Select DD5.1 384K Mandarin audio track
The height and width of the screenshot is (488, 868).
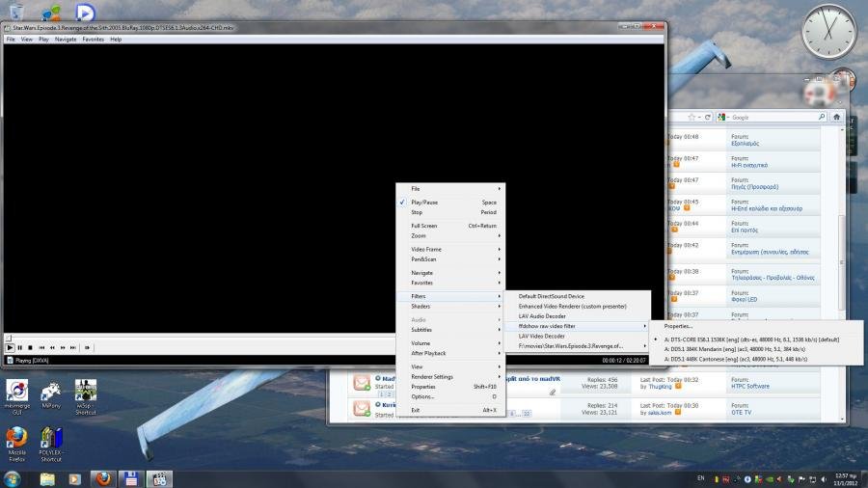[755, 350]
